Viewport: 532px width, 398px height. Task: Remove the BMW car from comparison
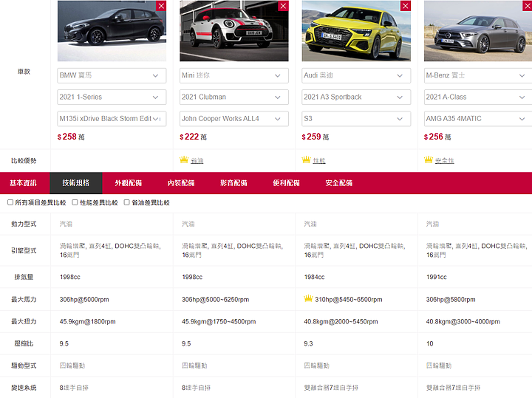point(161,6)
